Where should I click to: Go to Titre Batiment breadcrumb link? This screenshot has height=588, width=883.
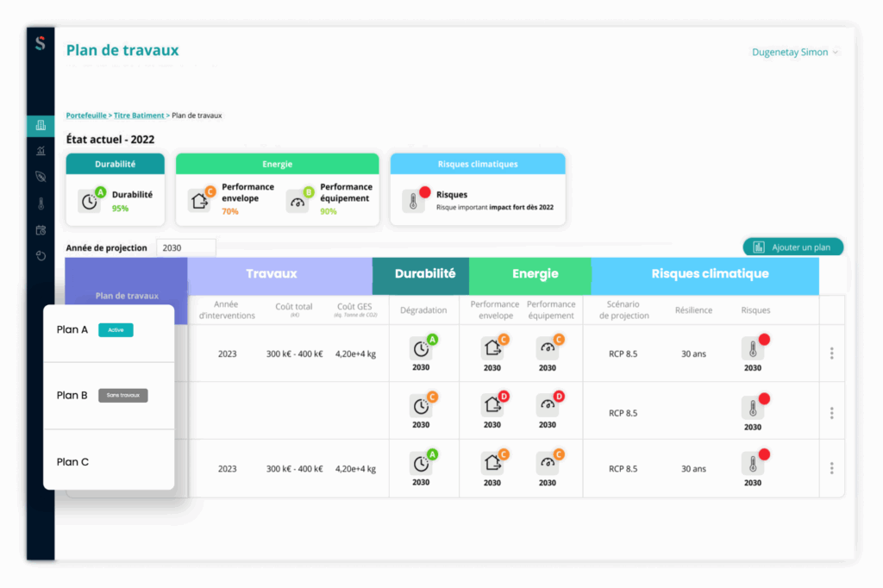(138, 116)
